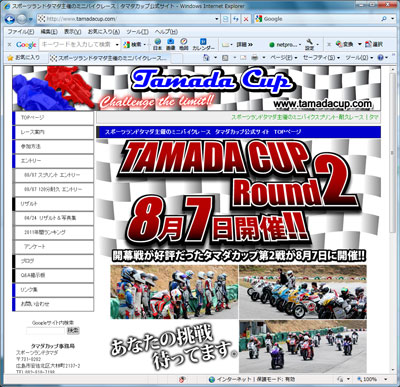Click the カレンダー calendar icon
Image resolution: width=400 pixels, height=387 pixels.
(x=203, y=44)
